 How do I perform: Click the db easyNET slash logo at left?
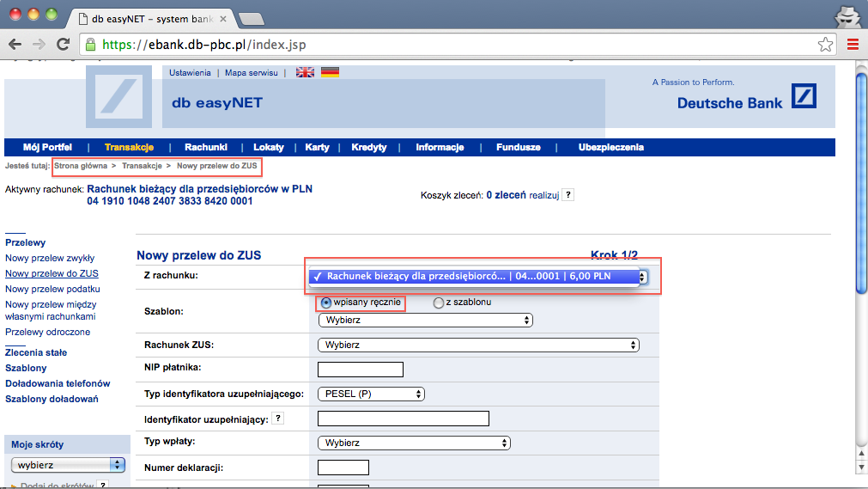pyautogui.click(x=119, y=97)
